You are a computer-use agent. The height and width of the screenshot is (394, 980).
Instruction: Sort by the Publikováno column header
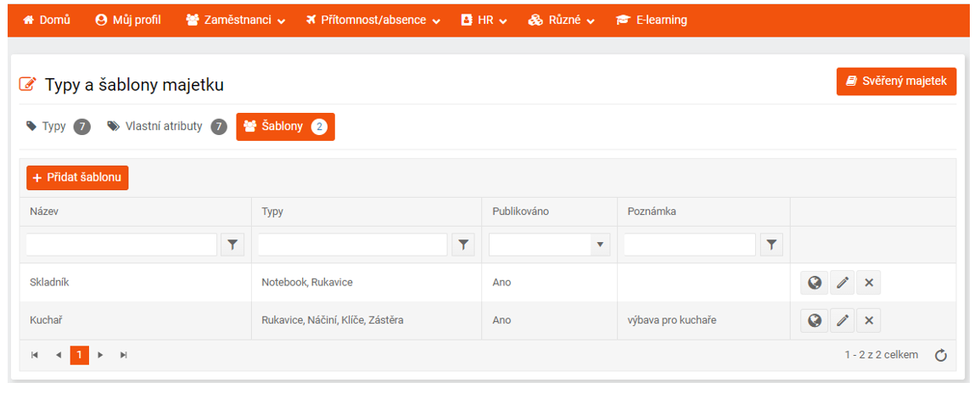coord(521,211)
